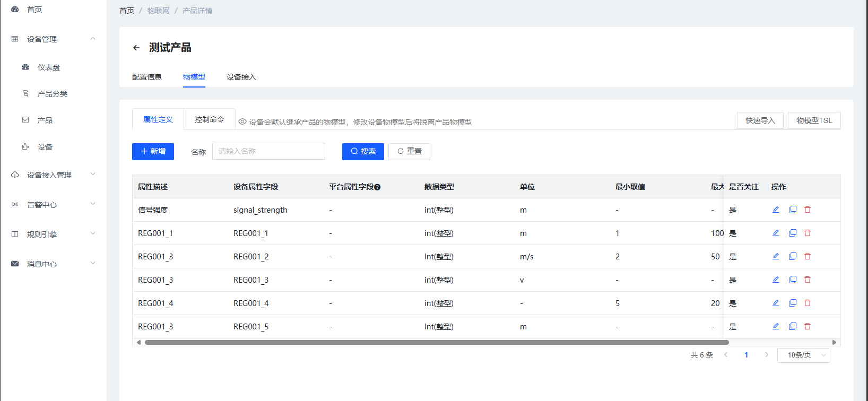Click the 物模型TSL button
The width and height of the screenshot is (868, 401).
(814, 120)
